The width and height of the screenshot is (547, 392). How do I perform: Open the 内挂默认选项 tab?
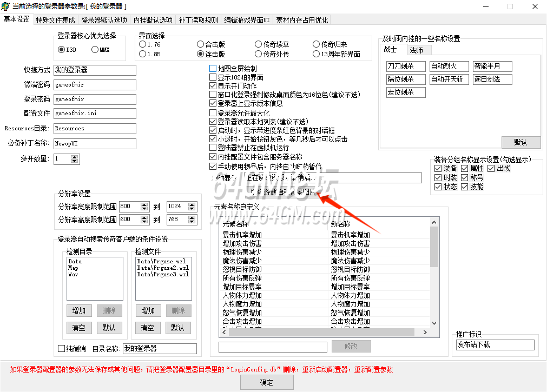tap(153, 20)
